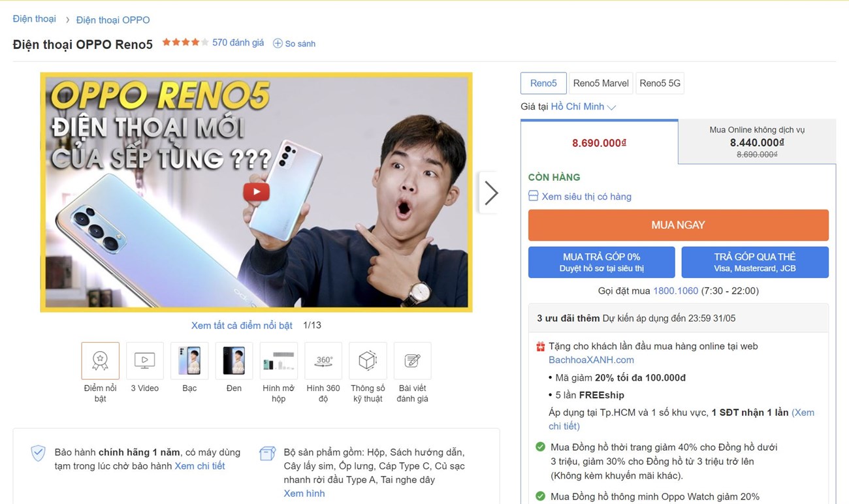Image resolution: width=849 pixels, height=504 pixels.
Task: Play the OPPO Reno5 YouTube video
Action: (x=256, y=191)
